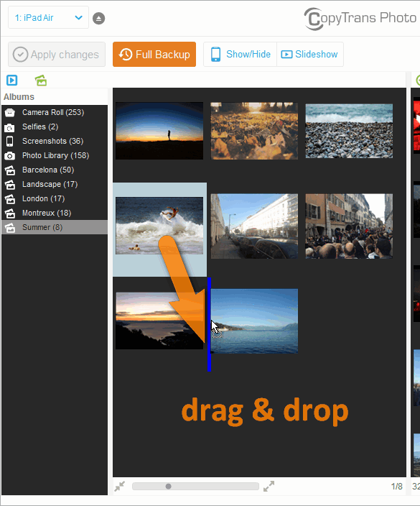The height and width of the screenshot is (506, 420).
Task: Select the Barcelona (50) album
Action: coord(55,170)
